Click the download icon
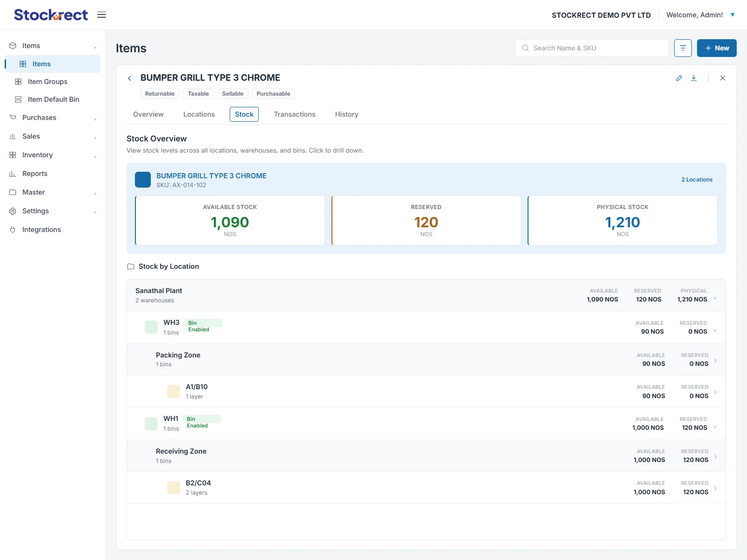Image resolution: width=747 pixels, height=560 pixels. tap(694, 78)
